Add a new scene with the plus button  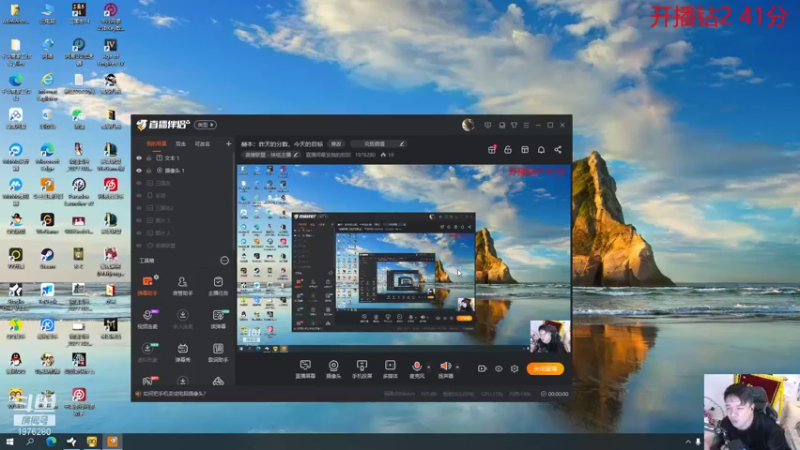point(228,144)
